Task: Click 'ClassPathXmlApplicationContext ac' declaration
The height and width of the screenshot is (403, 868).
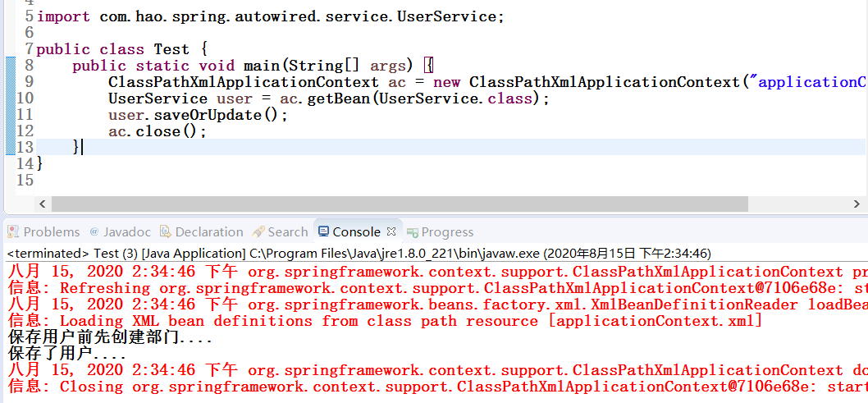Action: [x=258, y=82]
